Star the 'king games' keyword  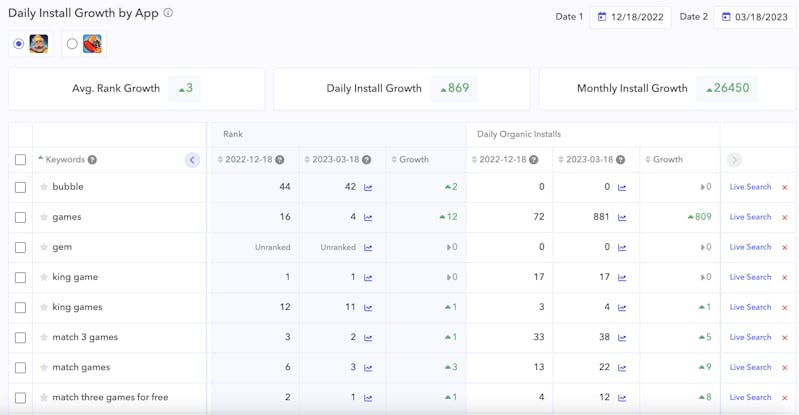tap(44, 307)
